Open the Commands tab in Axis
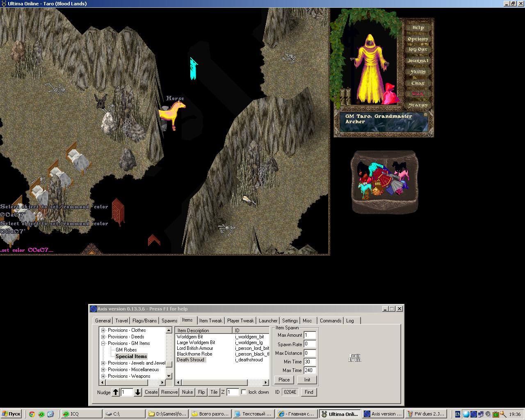 tap(331, 321)
